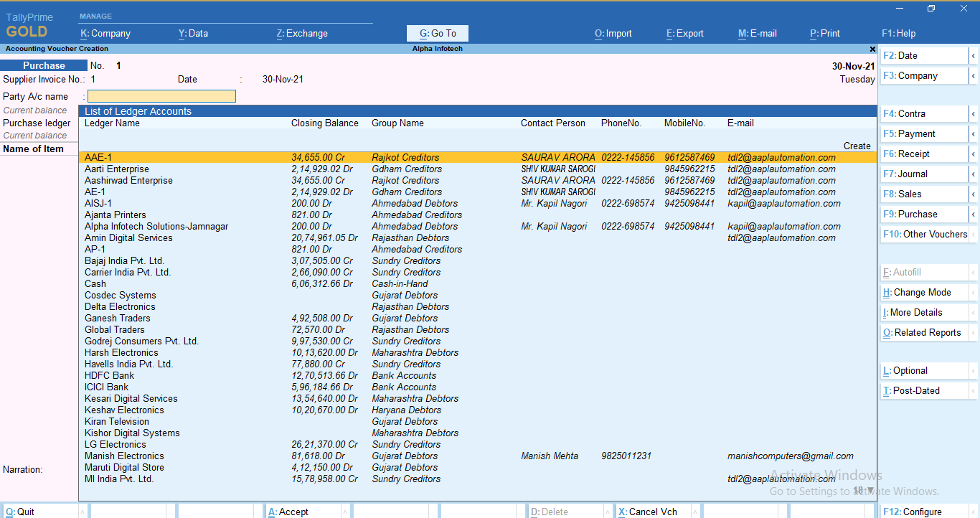Expand the chevron beside F2: Date

click(x=976, y=55)
